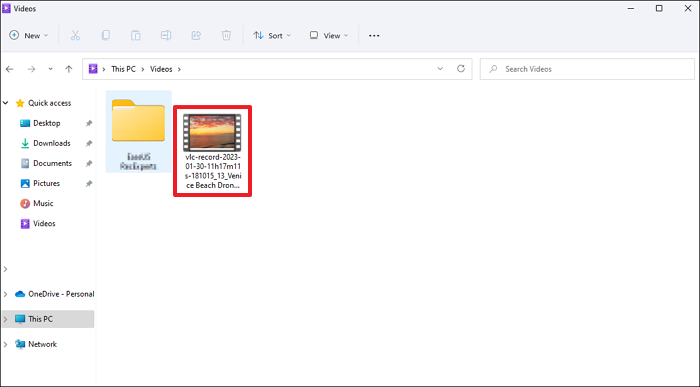Image resolution: width=700 pixels, height=387 pixels.
Task: Click the Cut scissors icon
Action: [x=75, y=35]
